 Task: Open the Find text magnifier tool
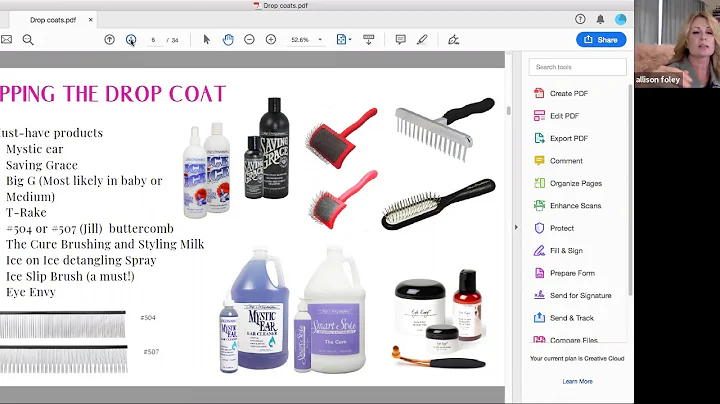pos(28,40)
